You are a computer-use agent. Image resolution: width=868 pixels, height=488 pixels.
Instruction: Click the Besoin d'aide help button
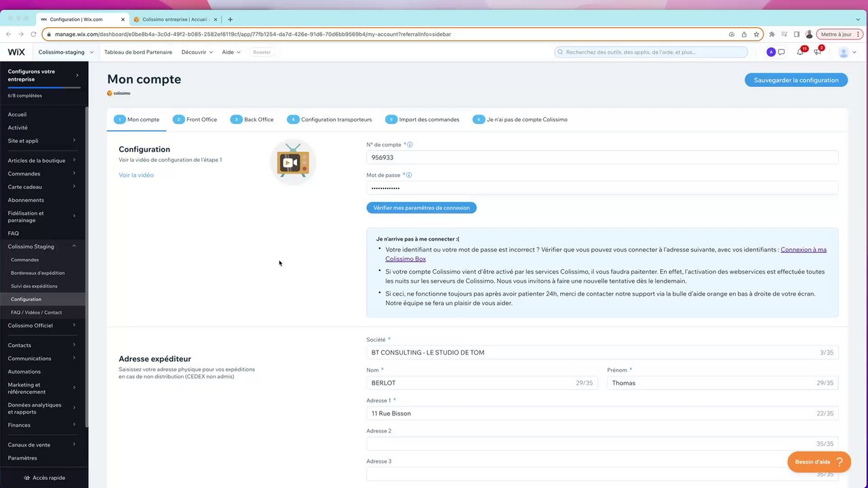tap(819, 462)
